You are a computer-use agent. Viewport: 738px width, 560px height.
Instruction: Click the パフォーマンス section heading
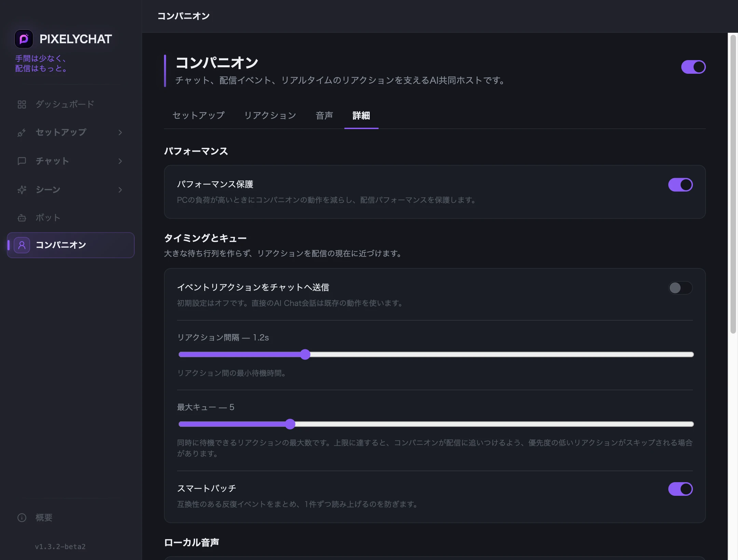(x=196, y=151)
